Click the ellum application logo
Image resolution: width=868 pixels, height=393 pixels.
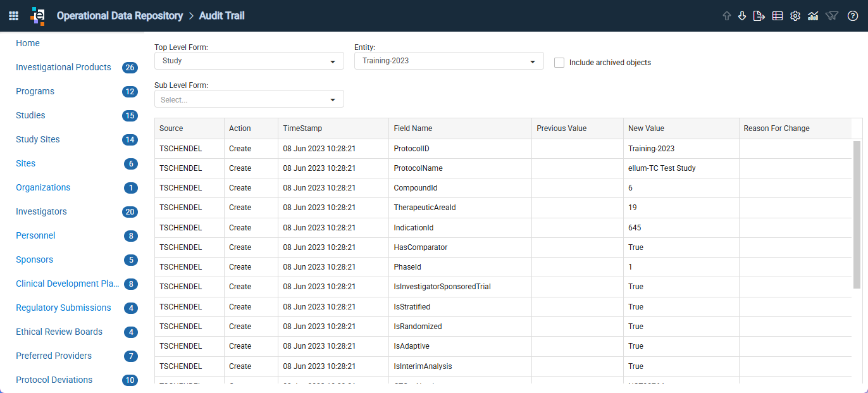(38, 16)
